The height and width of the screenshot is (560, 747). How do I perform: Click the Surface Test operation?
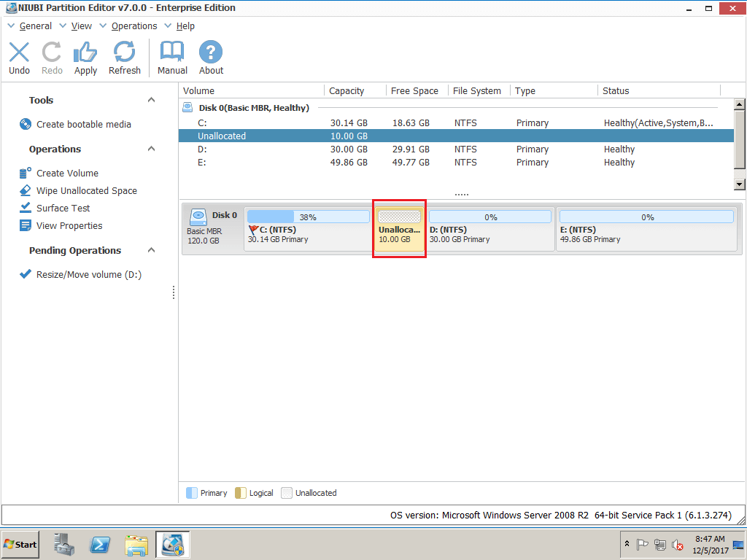click(x=63, y=208)
